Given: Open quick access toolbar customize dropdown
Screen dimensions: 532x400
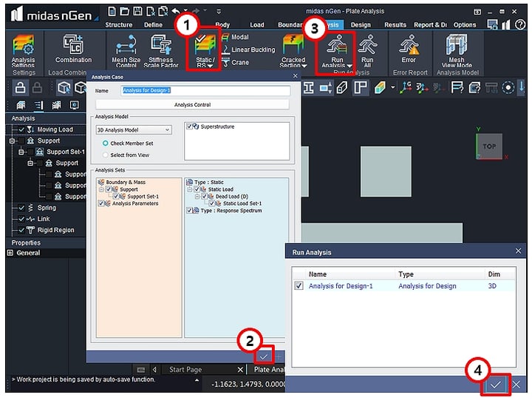Looking at the screenshot, I should click(x=219, y=12).
